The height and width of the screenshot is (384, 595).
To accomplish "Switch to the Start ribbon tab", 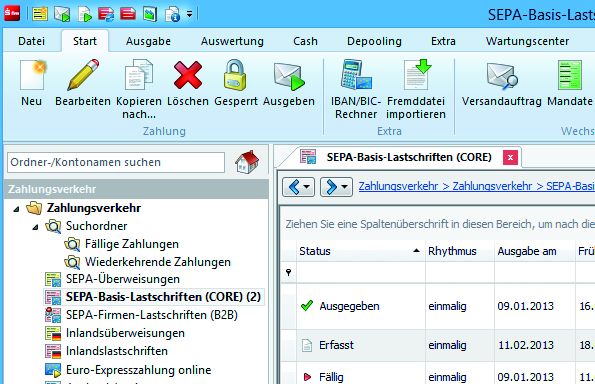I will coord(85,41).
